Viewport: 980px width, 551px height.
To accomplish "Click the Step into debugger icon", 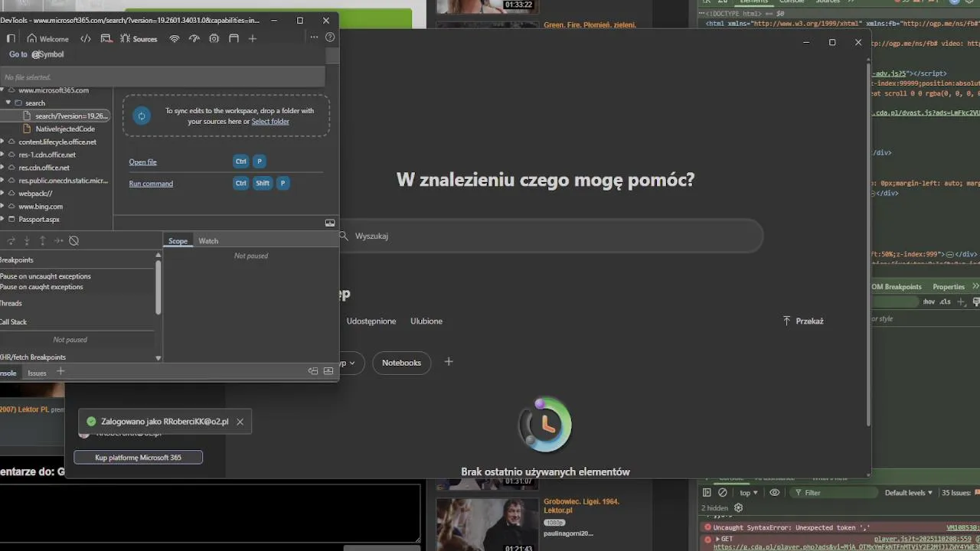I will click(27, 241).
